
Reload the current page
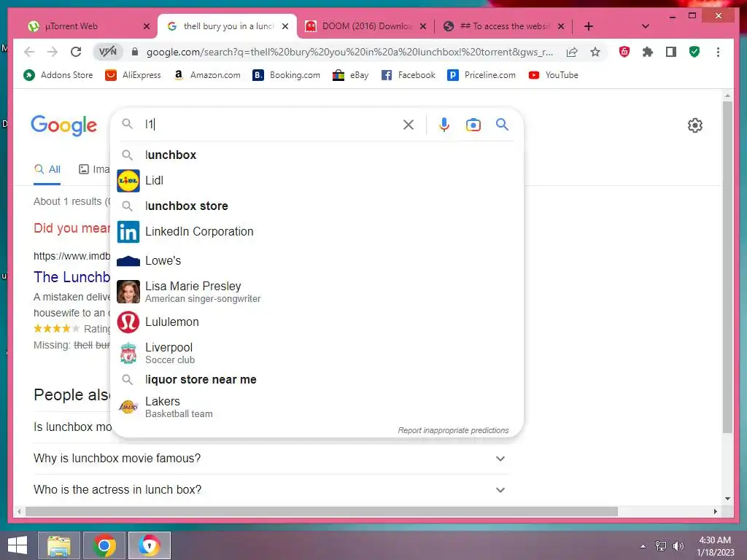pos(76,52)
